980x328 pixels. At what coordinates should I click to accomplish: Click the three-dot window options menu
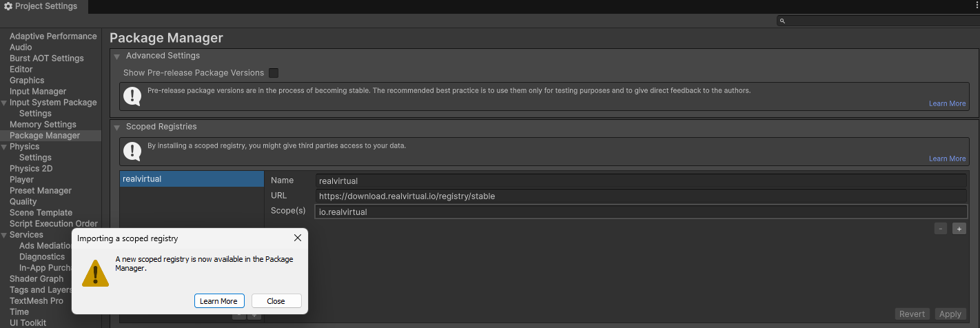[974, 6]
